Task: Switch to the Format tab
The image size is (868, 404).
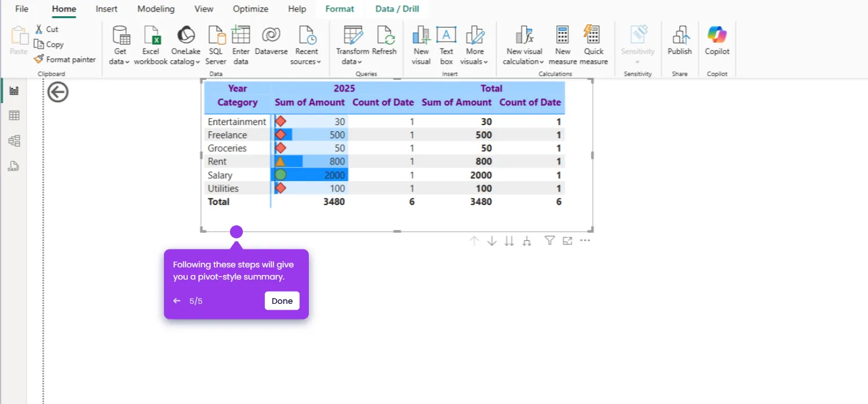Action: [x=340, y=9]
